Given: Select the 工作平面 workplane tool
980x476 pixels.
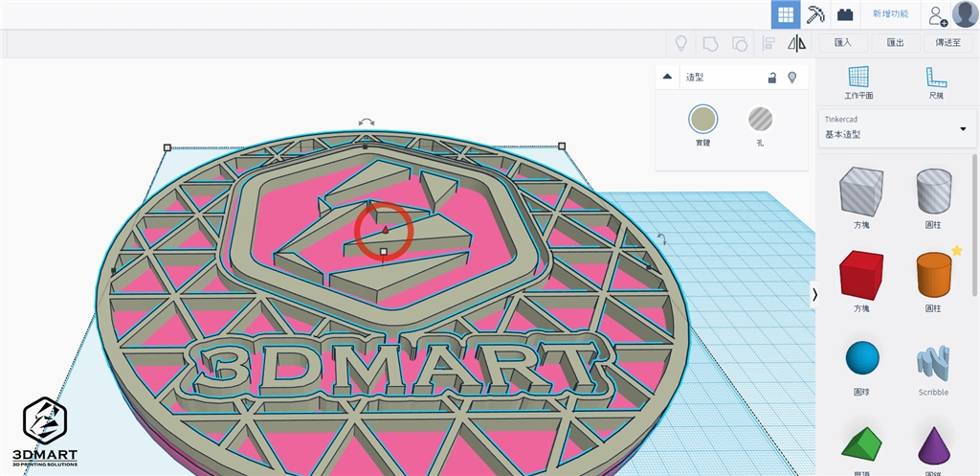Looking at the screenshot, I should pyautogui.click(x=857, y=83).
